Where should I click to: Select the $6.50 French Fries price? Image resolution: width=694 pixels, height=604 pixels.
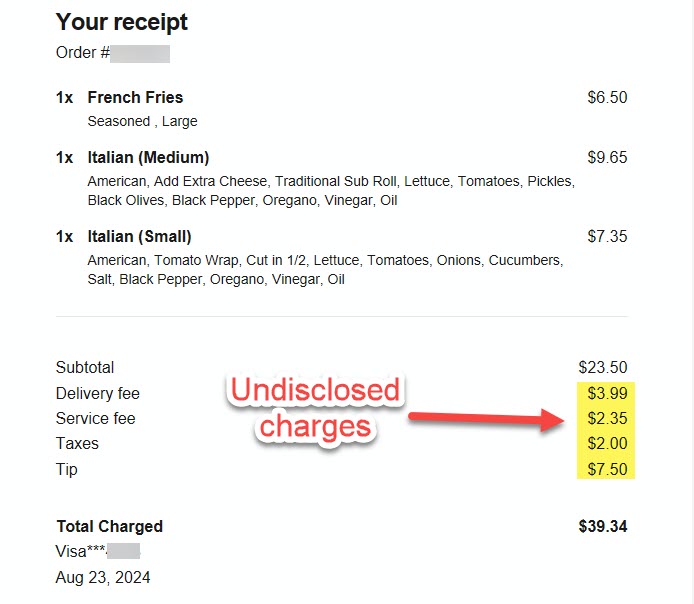607,97
